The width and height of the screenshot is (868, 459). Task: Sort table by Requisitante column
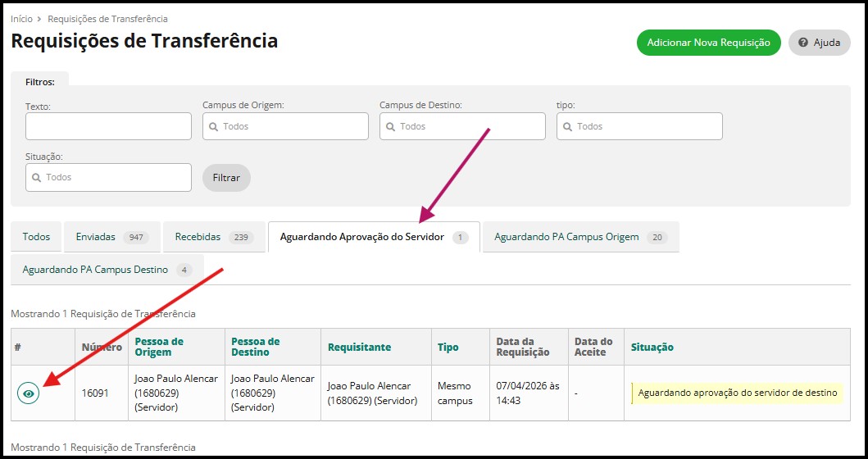click(359, 348)
